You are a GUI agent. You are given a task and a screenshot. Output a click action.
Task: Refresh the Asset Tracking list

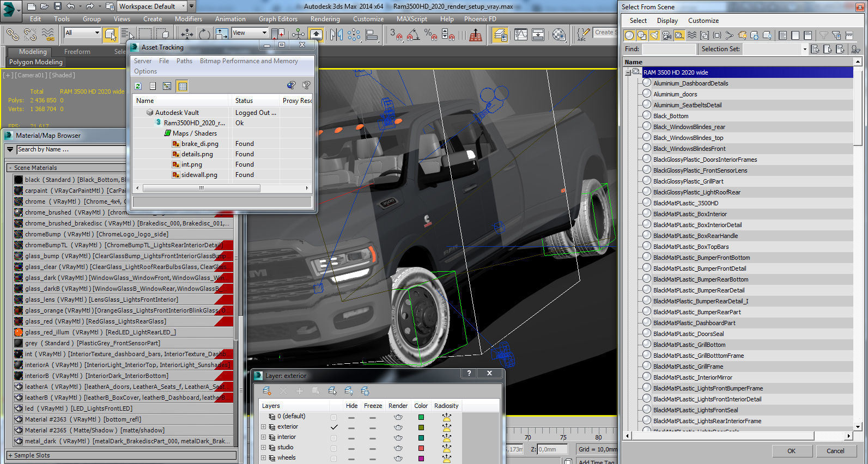click(x=138, y=86)
